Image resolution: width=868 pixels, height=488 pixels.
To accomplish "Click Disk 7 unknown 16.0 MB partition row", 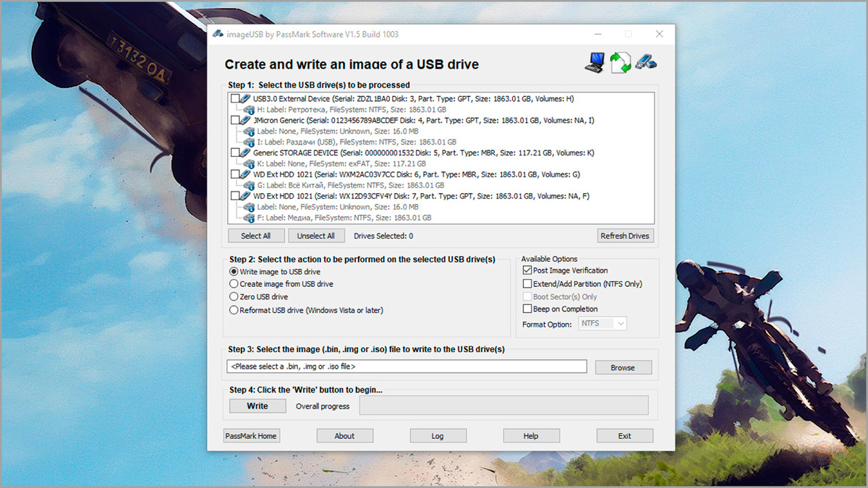I will coord(337,207).
